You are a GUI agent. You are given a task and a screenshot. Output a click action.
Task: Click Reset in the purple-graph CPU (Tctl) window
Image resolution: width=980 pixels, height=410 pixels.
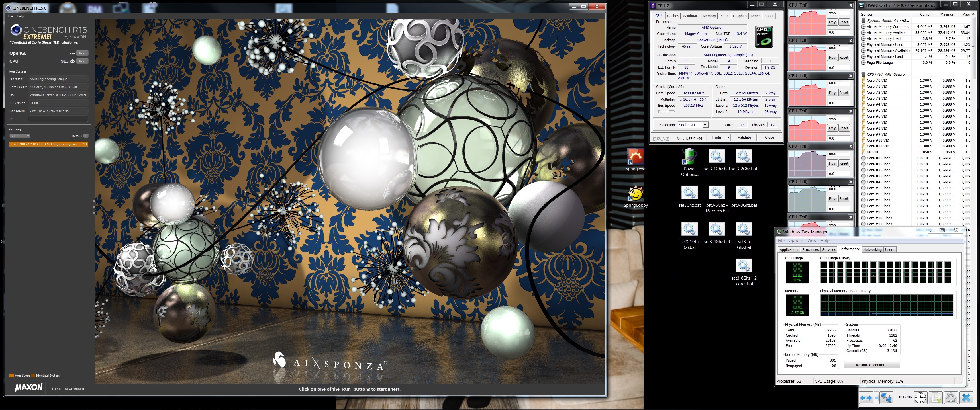click(844, 163)
